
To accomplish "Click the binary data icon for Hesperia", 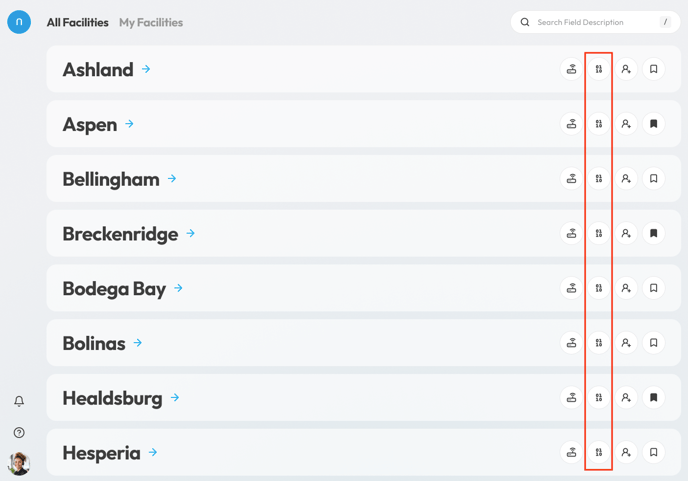I will (599, 452).
